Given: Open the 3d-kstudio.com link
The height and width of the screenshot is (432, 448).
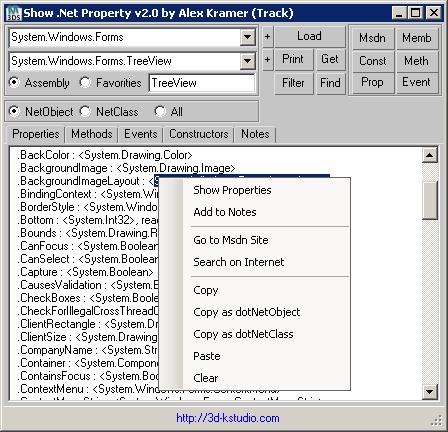Looking at the screenshot, I should [228, 418].
